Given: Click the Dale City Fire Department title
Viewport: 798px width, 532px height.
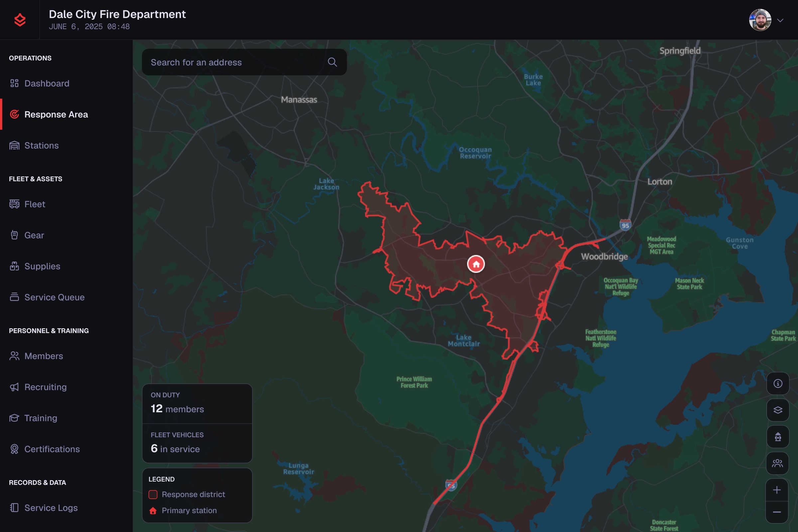Looking at the screenshot, I should (117, 14).
